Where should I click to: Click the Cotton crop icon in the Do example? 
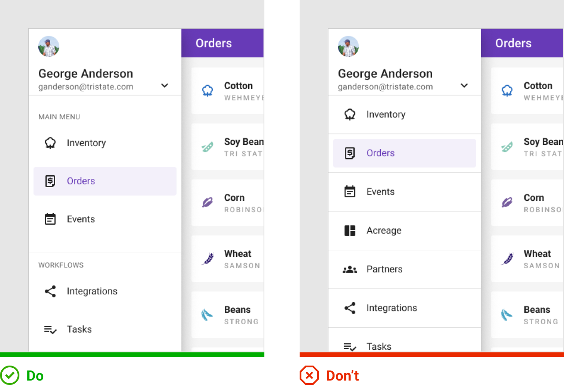208,91
